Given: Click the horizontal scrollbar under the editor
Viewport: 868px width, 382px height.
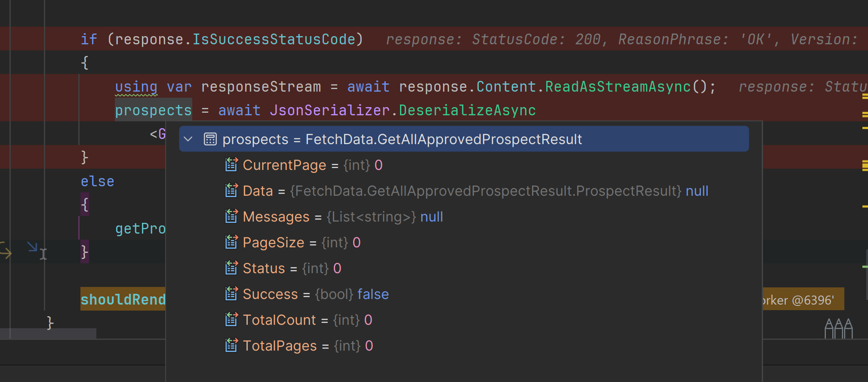Looking at the screenshot, I should (48, 333).
